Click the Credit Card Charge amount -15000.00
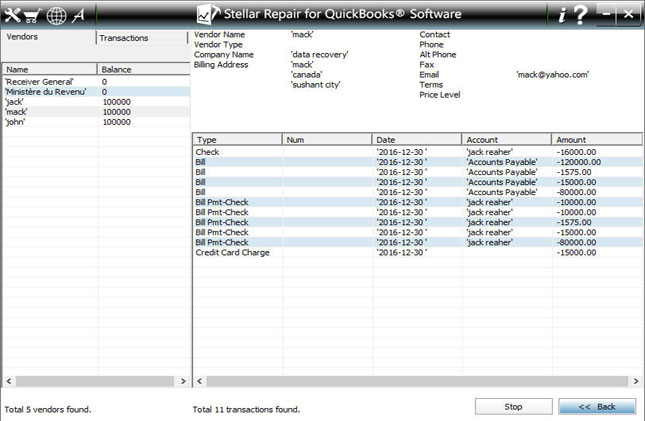The height and width of the screenshot is (421, 645). (576, 252)
